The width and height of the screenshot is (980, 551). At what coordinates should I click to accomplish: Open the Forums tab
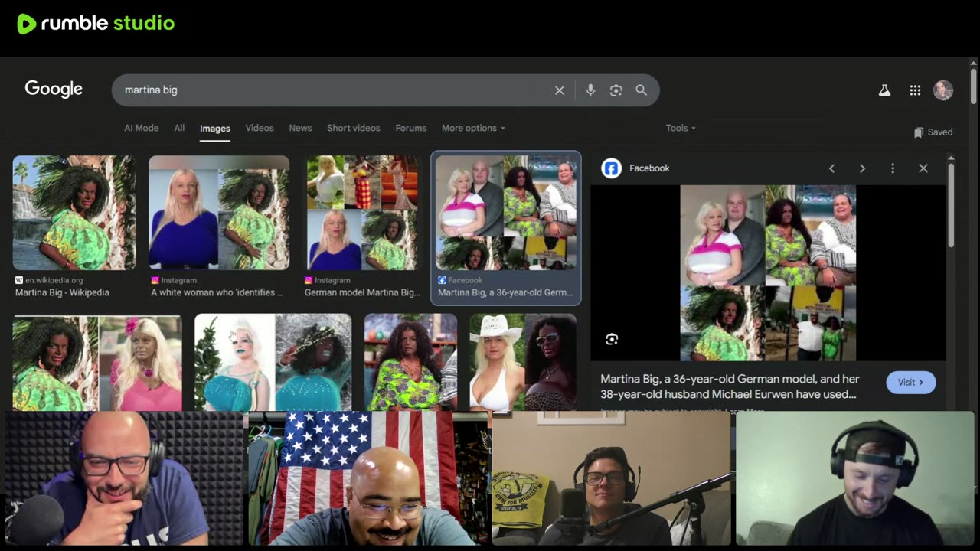[411, 128]
